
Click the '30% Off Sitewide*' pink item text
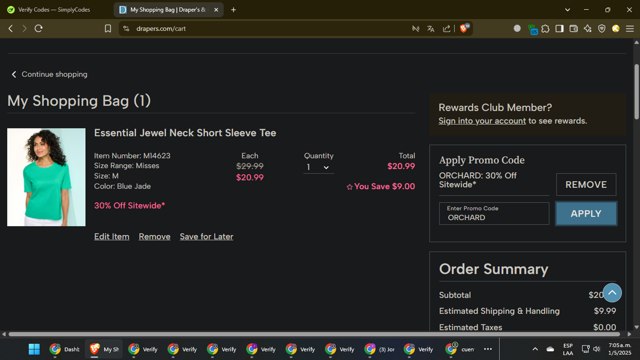(129, 206)
